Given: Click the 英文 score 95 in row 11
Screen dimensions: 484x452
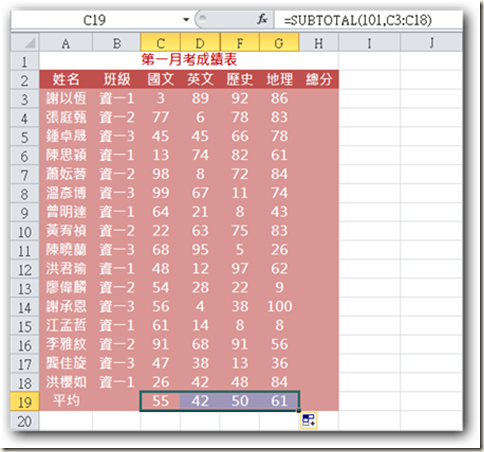Looking at the screenshot, I should [200, 250].
